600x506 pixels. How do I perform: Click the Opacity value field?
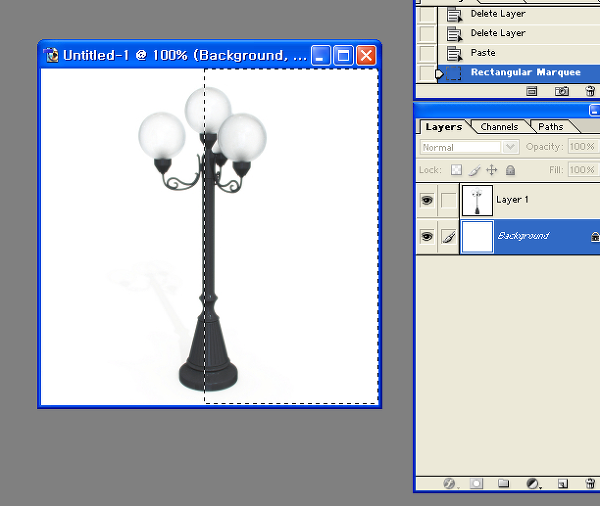point(582,147)
